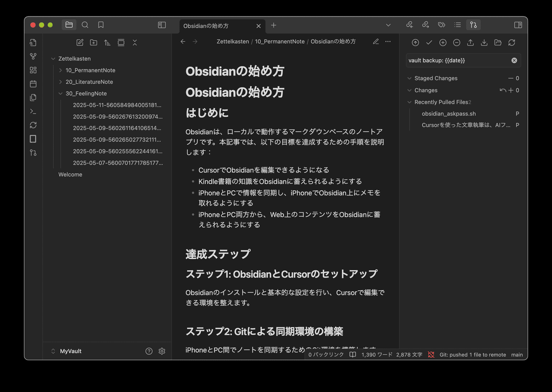The image size is (552, 392).
Task: Open the vault switcher MyVault
Action: pyautogui.click(x=67, y=351)
